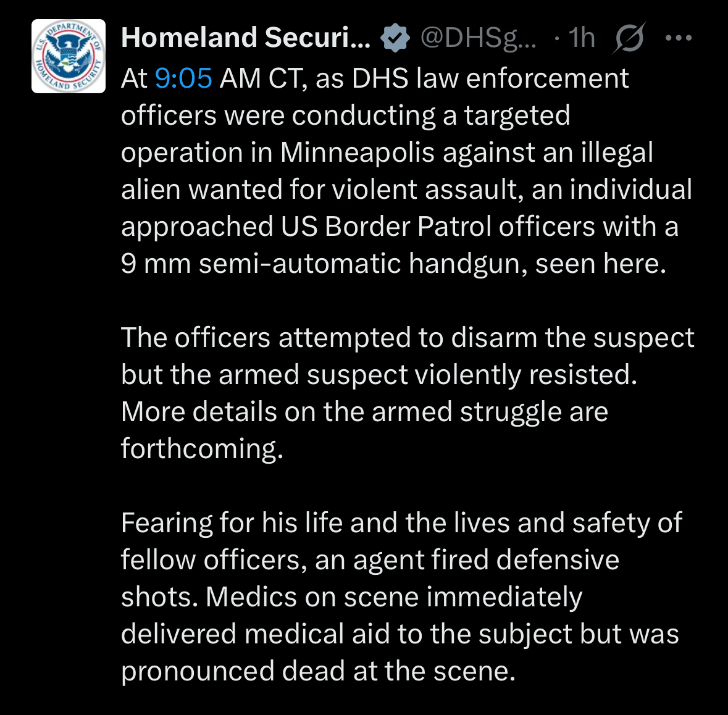The height and width of the screenshot is (715, 728).
Task: Click the blue "9:05" time link
Action: tap(183, 79)
